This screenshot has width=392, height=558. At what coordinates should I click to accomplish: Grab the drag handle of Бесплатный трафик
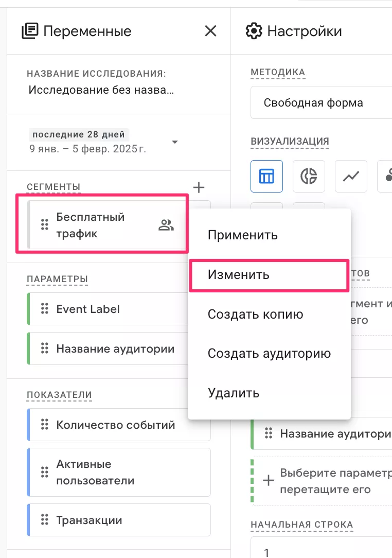44,224
